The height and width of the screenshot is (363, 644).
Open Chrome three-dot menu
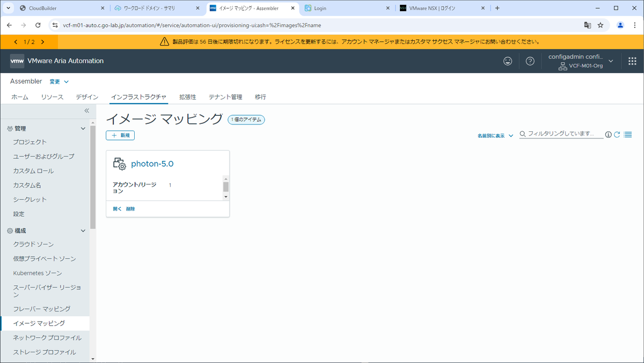point(635,25)
